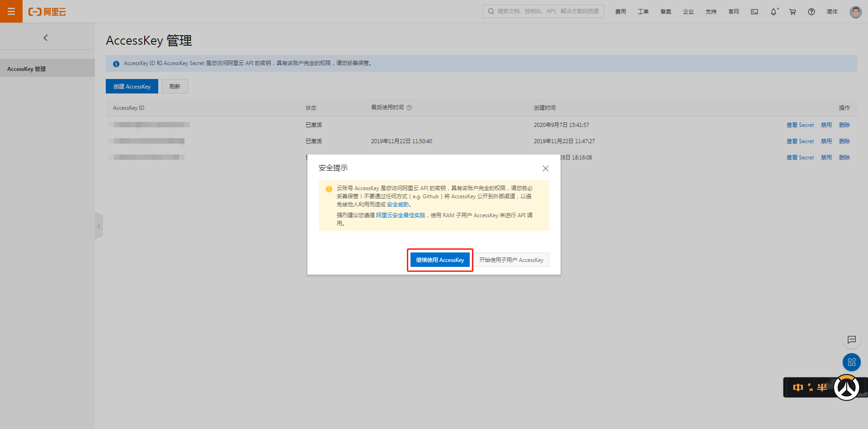Collapse sidebar with back chevron
Viewport: 868px width, 429px height.
click(45, 38)
